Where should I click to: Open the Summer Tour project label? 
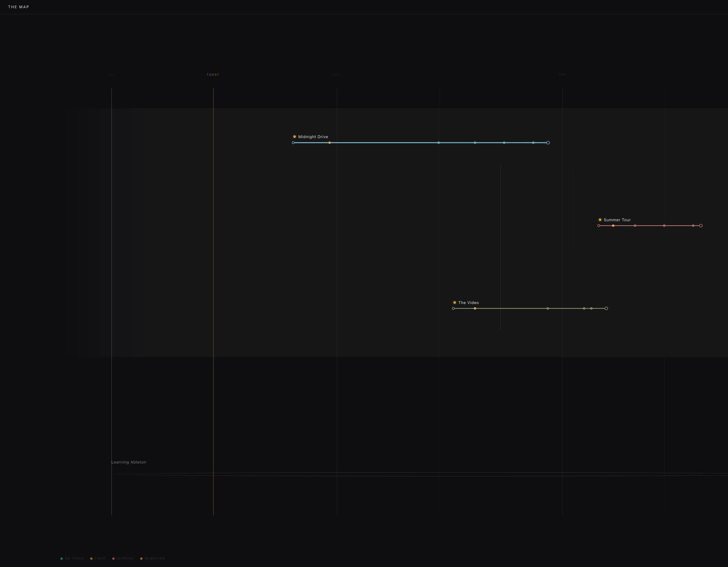pyautogui.click(x=617, y=220)
